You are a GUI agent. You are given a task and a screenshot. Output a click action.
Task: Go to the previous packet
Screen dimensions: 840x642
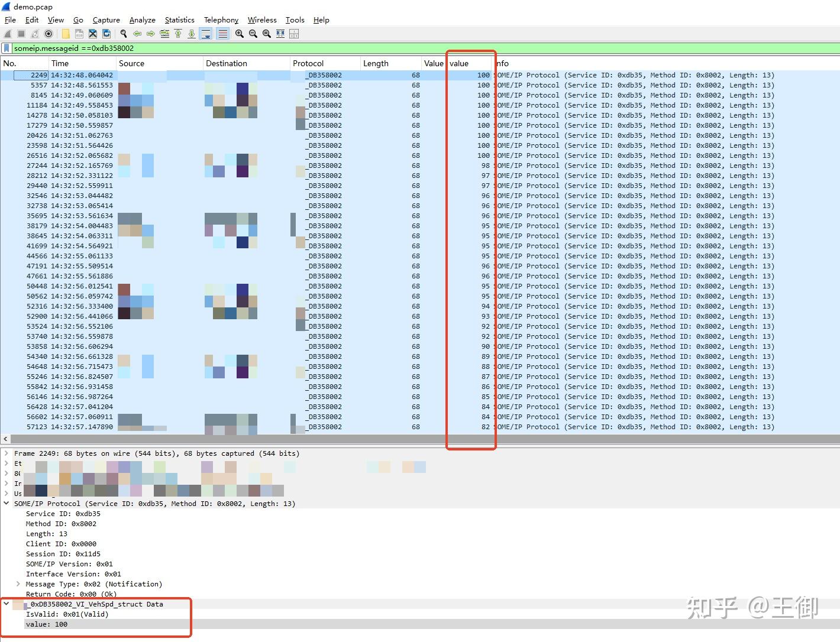tap(137, 34)
